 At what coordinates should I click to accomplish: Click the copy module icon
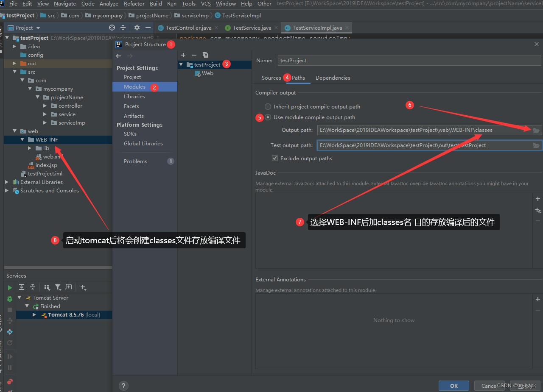point(205,55)
